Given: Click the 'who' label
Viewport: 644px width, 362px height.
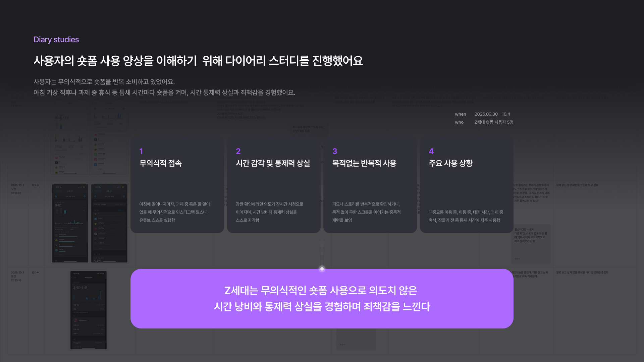Looking at the screenshot, I should [x=459, y=122].
